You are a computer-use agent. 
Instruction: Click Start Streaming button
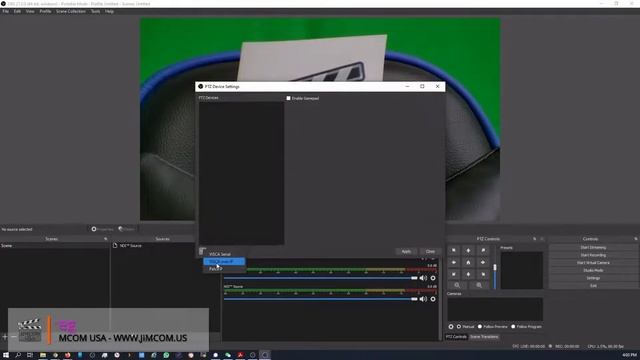(x=593, y=247)
